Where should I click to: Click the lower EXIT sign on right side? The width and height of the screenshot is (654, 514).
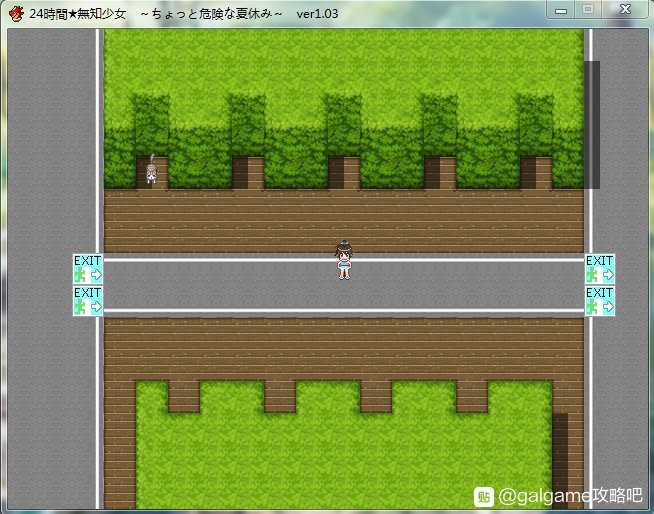pos(600,301)
